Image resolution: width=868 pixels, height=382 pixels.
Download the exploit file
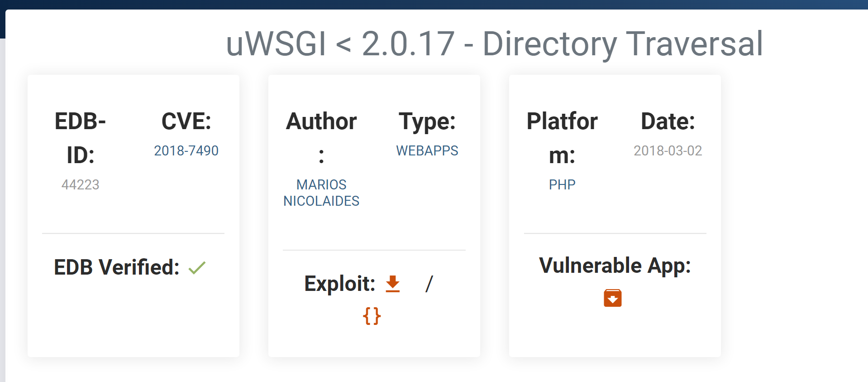click(x=392, y=284)
